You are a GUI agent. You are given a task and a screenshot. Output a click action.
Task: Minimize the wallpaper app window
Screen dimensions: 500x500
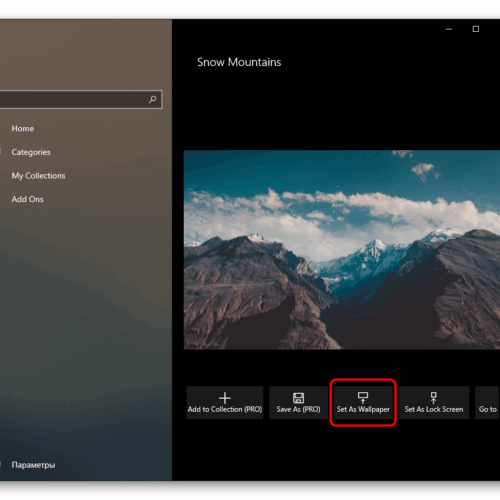point(449,29)
